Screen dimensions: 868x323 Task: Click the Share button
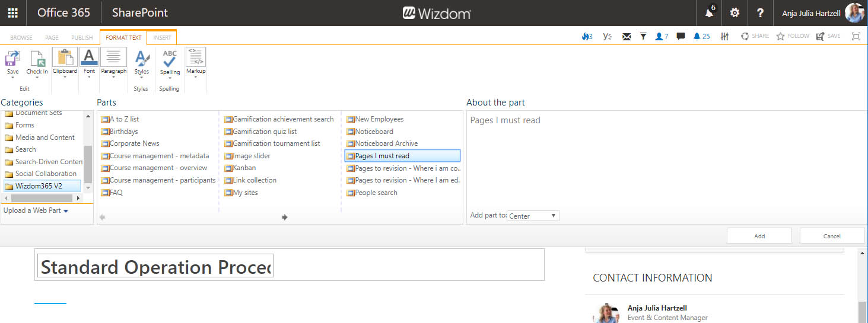coord(755,36)
